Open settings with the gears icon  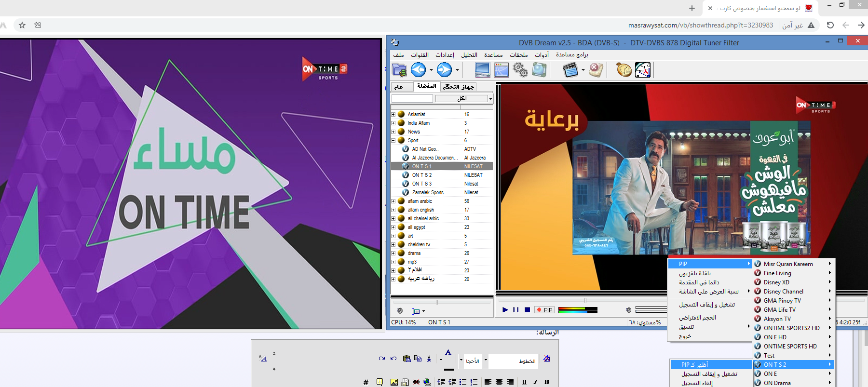click(520, 70)
